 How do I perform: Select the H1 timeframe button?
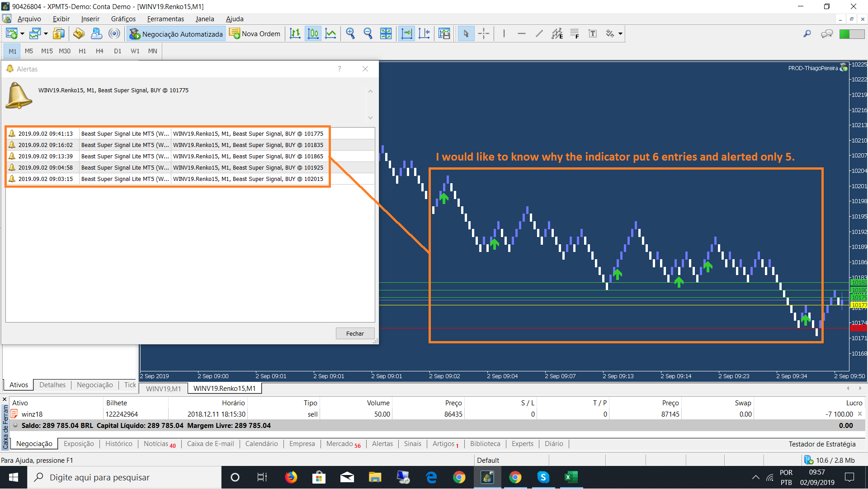[82, 51]
